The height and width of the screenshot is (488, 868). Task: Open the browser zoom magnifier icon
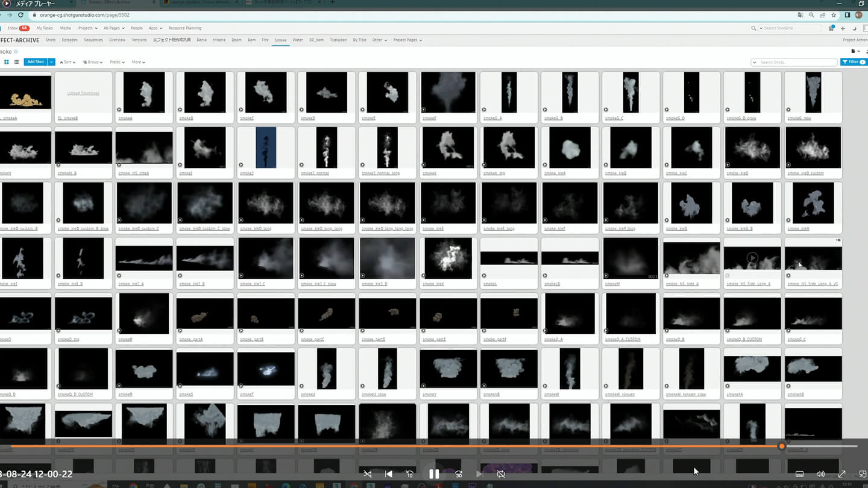click(x=812, y=15)
